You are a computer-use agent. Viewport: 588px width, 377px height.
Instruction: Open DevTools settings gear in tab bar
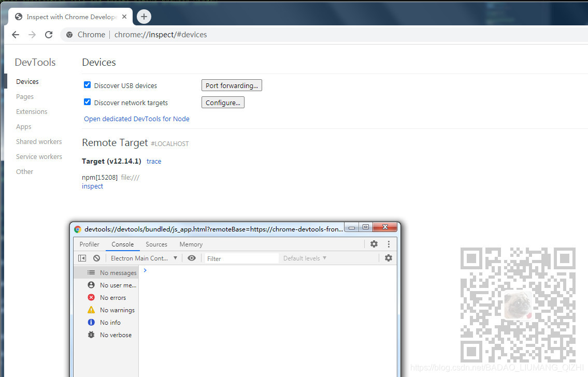click(x=374, y=244)
